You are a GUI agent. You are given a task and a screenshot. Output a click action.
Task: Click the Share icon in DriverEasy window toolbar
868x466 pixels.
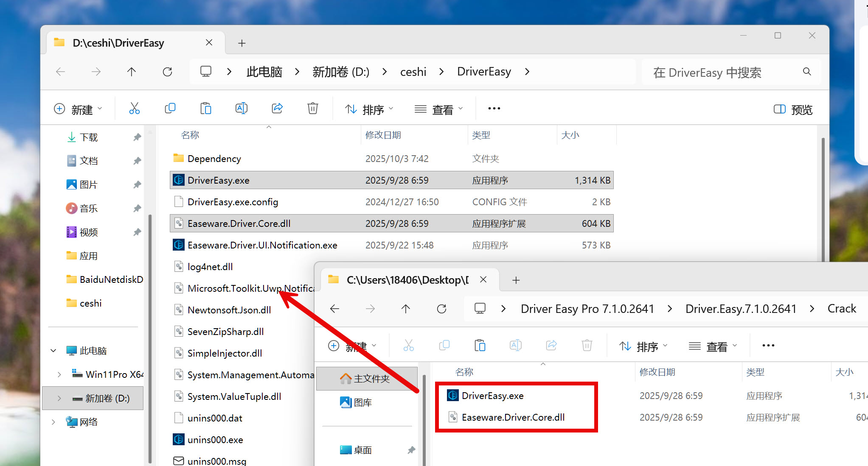tap(277, 109)
